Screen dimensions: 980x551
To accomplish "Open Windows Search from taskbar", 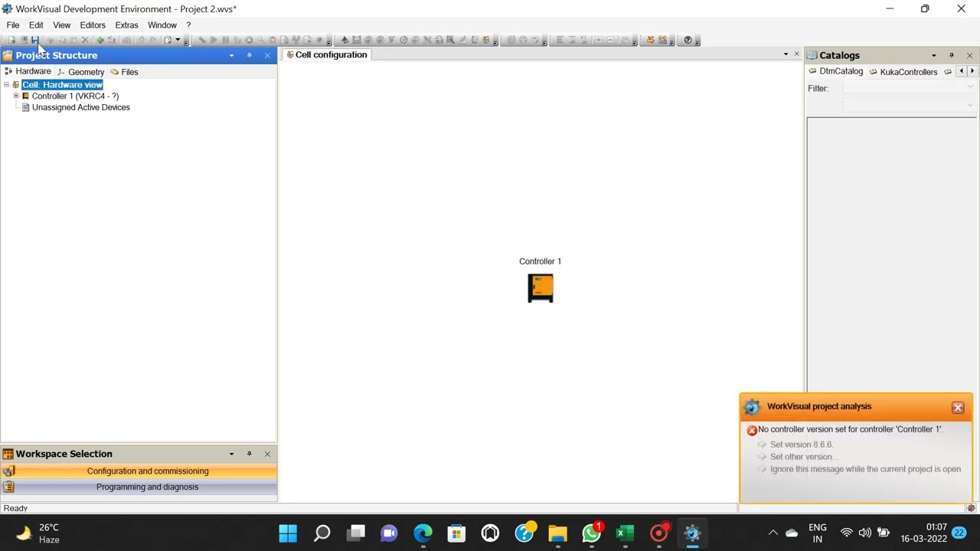I will pyautogui.click(x=322, y=533).
